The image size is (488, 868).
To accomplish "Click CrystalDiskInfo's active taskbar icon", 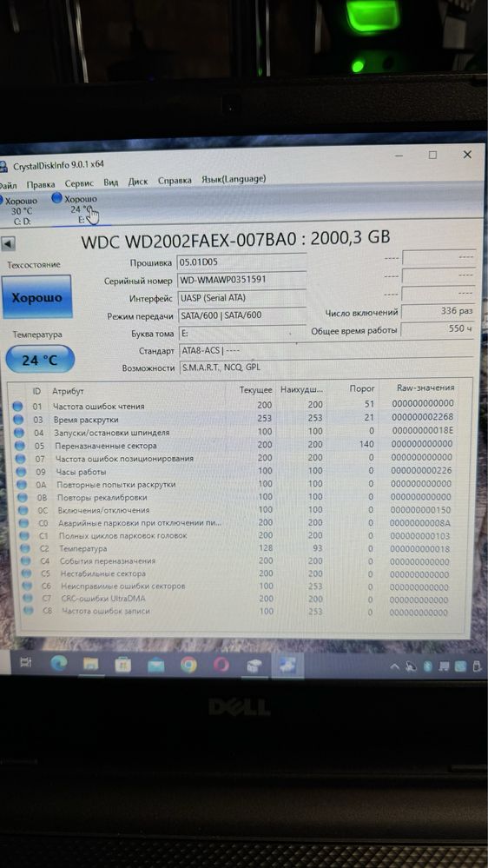I will tap(287, 666).
